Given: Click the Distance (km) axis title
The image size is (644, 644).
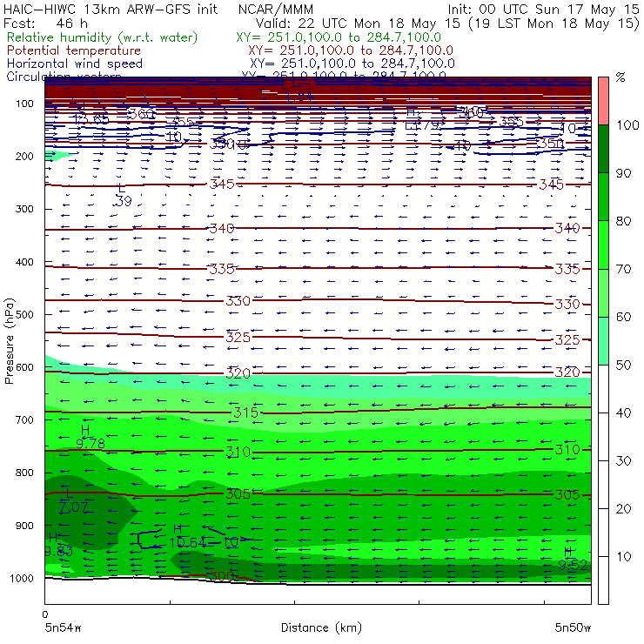Looking at the screenshot, I should click(321, 627).
